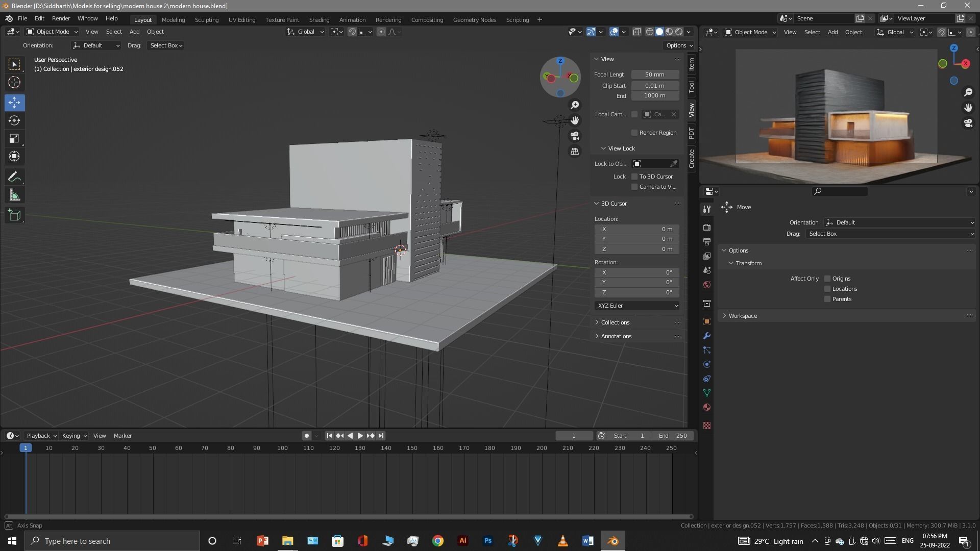Toggle auto keying record button in timeline
This screenshot has height=551, width=980.
point(306,436)
